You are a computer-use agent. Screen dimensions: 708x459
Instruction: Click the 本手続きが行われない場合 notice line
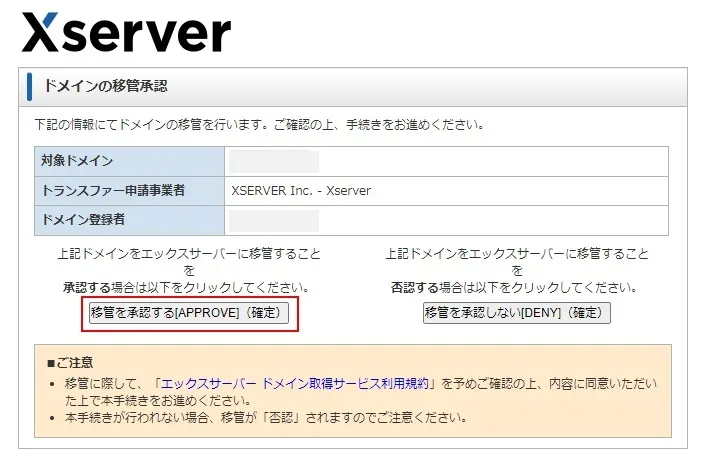point(266,417)
